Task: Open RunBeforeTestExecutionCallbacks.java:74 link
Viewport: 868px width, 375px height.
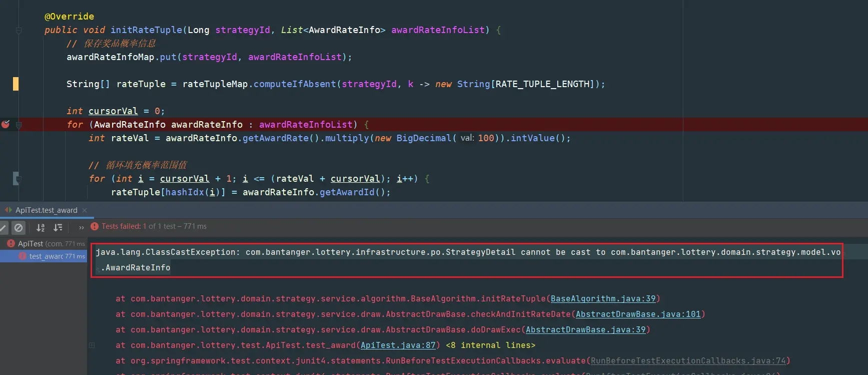Action: click(688, 361)
